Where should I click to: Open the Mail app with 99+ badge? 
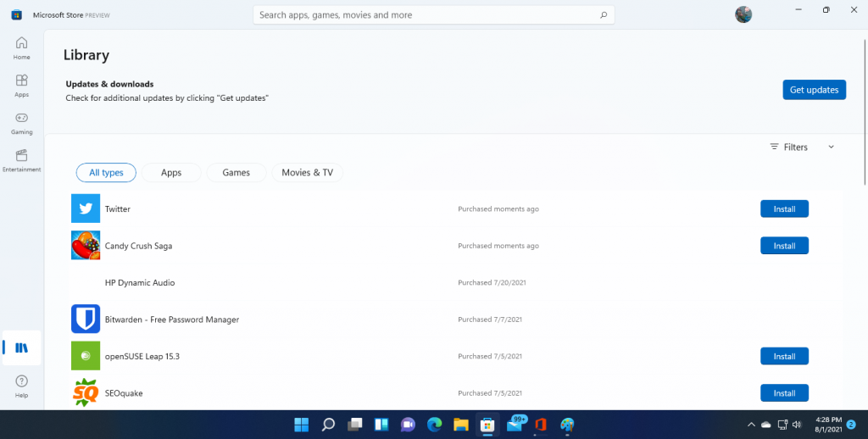pyautogui.click(x=515, y=424)
